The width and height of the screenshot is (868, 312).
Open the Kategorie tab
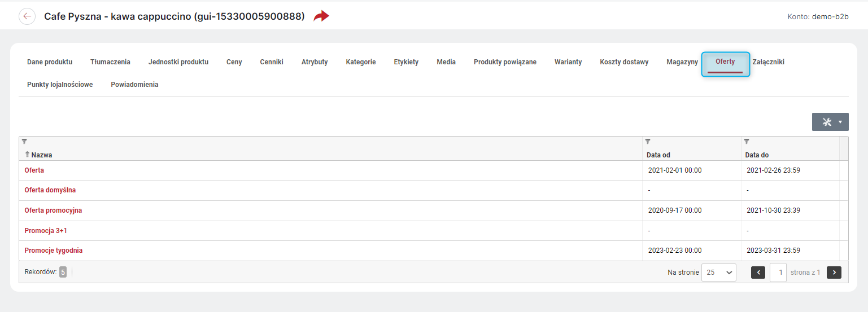click(x=361, y=62)
